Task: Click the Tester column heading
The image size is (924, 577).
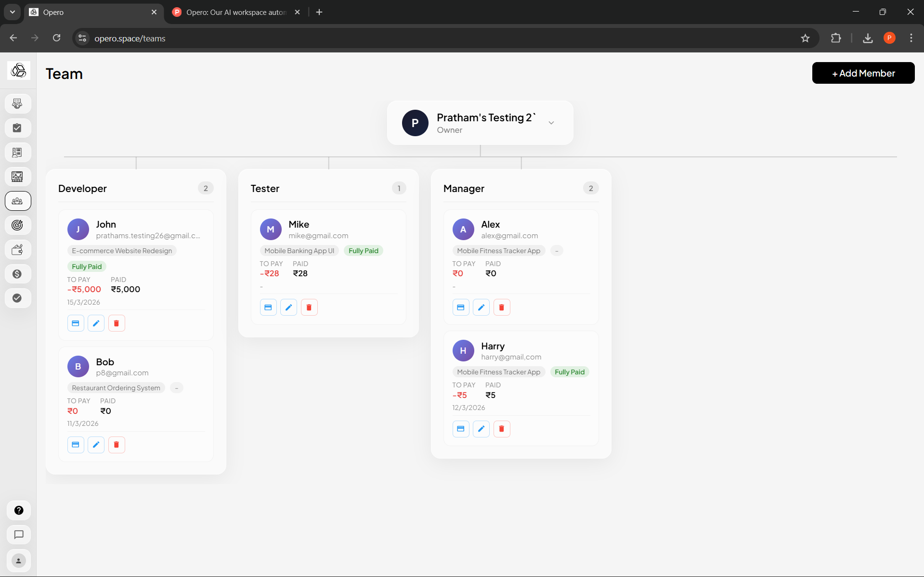Action: click(x=265, y=189)
